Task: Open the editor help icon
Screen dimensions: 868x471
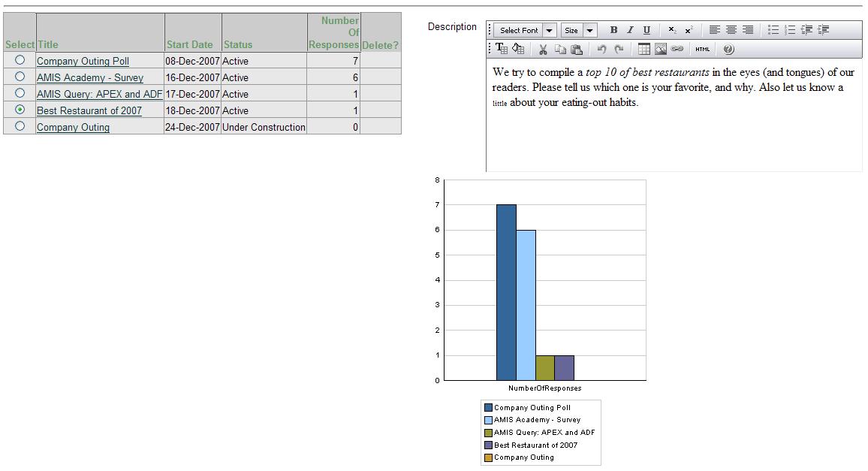Action: tap(728, 50)
